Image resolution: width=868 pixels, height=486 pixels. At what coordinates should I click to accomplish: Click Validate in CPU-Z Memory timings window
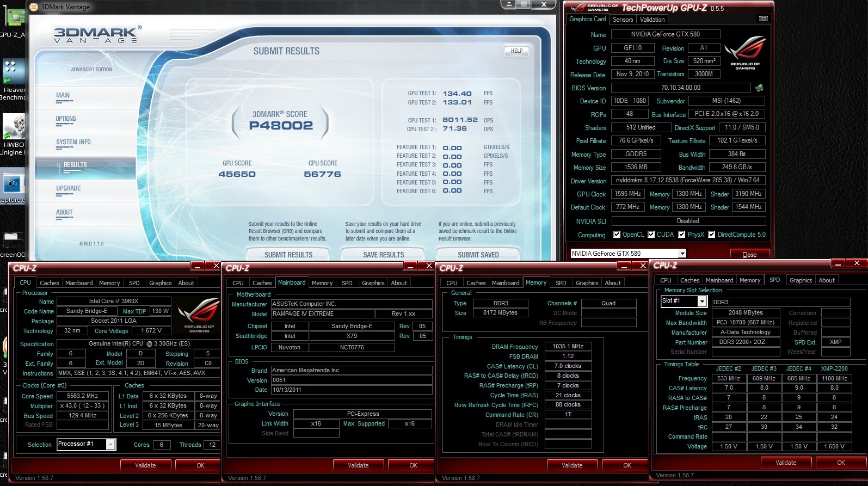572,465
